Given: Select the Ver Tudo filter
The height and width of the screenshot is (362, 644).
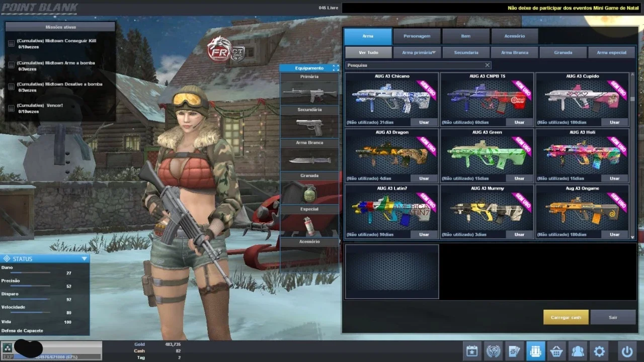Looking at the screenshot, I should [x=368, y=52].
